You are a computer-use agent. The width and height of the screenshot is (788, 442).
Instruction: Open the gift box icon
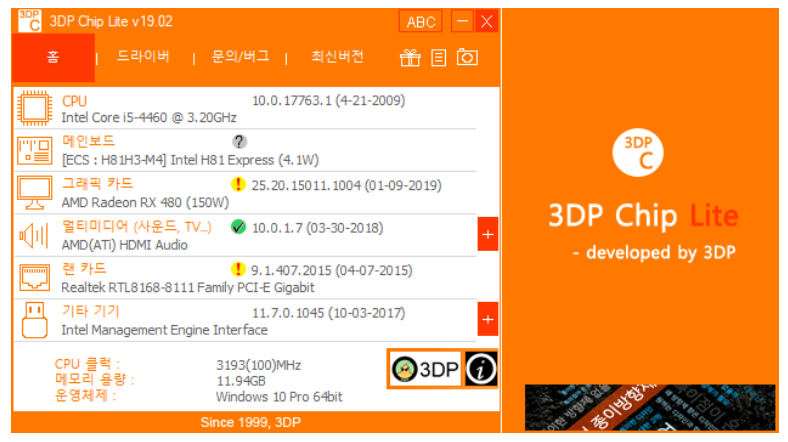410,58
